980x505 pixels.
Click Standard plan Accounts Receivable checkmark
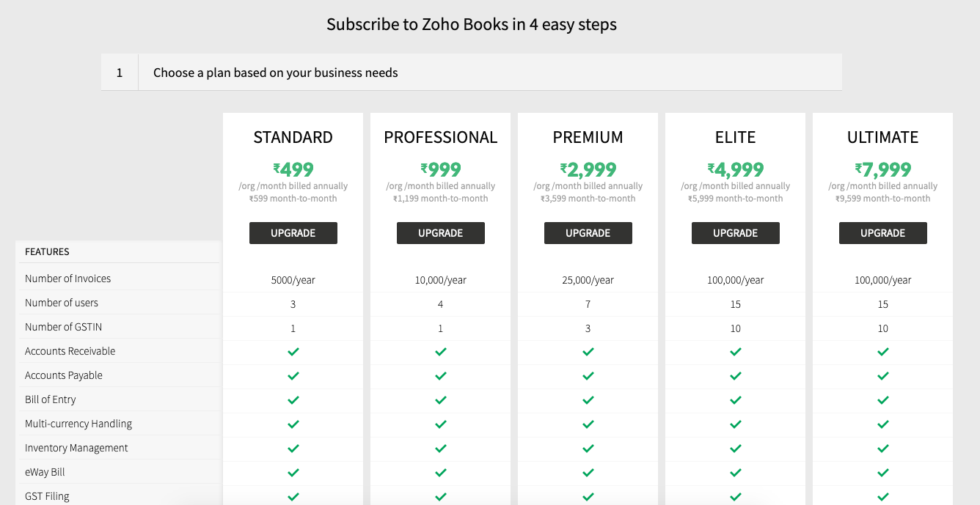coord(293,352)
